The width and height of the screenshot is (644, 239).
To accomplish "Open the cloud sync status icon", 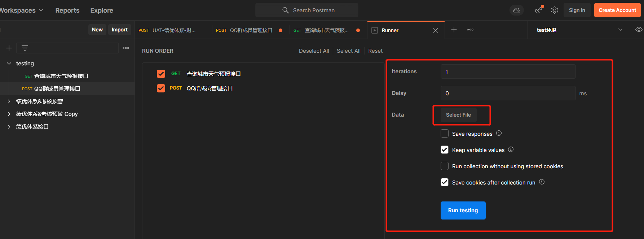I will [516, 10].
